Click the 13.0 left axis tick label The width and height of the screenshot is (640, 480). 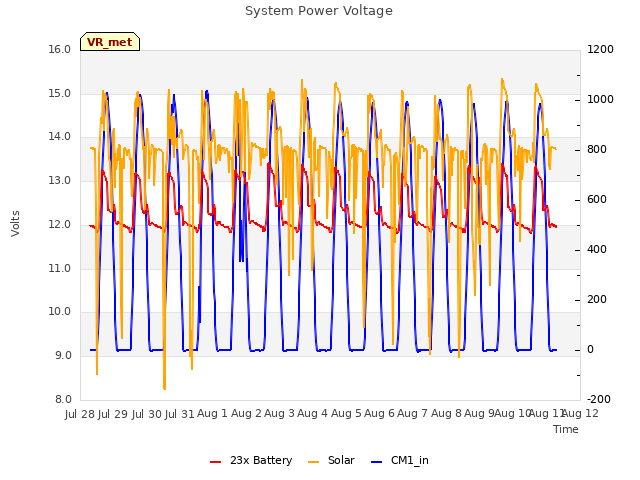tap(60, 180)
